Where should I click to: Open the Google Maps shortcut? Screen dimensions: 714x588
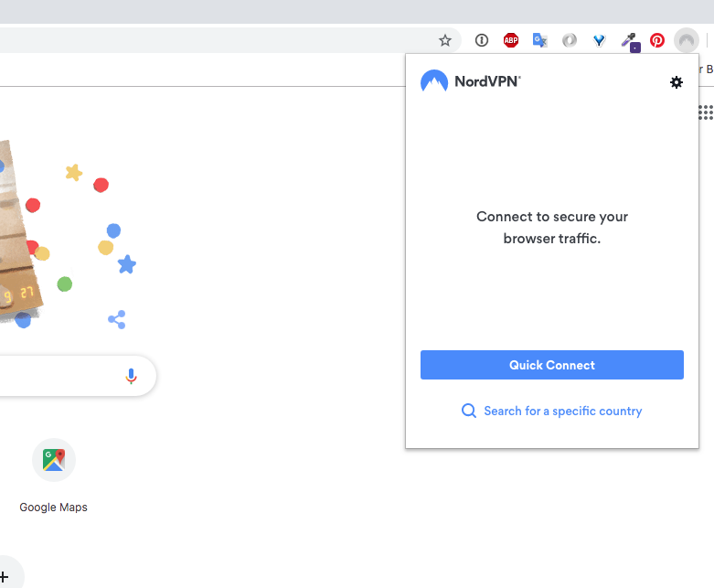(x=54, y=460)
